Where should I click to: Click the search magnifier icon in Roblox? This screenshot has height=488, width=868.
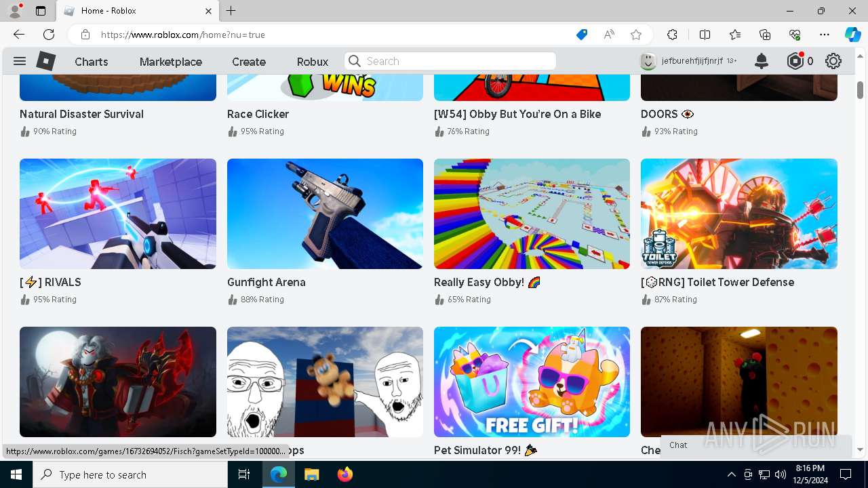[354, 61]
